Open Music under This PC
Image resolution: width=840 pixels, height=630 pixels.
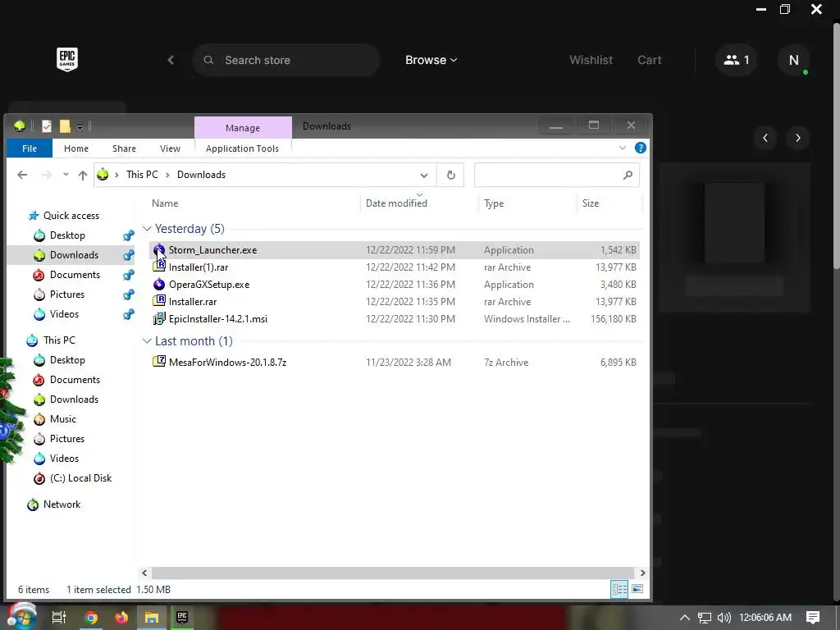[x=62, y=419]
